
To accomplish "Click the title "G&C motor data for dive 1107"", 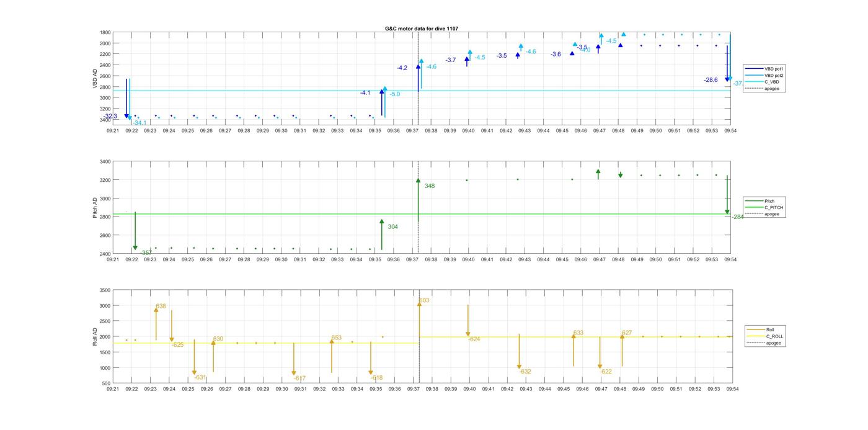I will click(x=422, y=29).
